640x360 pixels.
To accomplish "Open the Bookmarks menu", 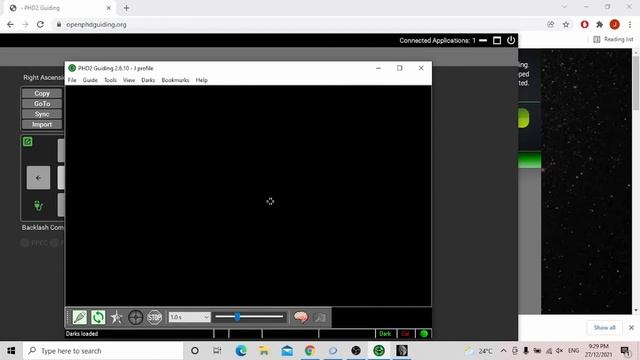I will point(175,80).
